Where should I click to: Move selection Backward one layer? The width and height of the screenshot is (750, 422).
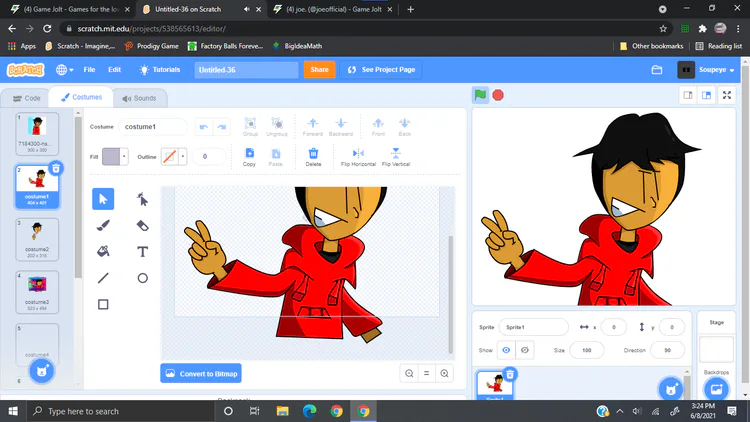click(341, 127)
